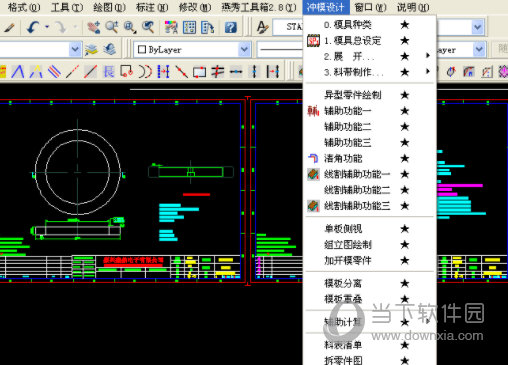Choose 单板侧视 menu entry
The height and width of the screenshot is (365, 508).
coord(369,229)
